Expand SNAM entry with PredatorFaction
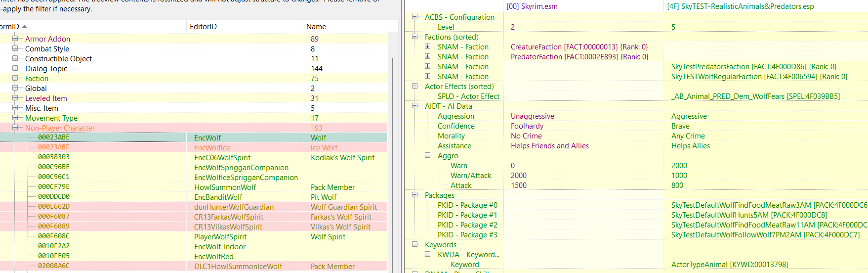Screen dimensions: 868x273 click(x=427, y=56)
